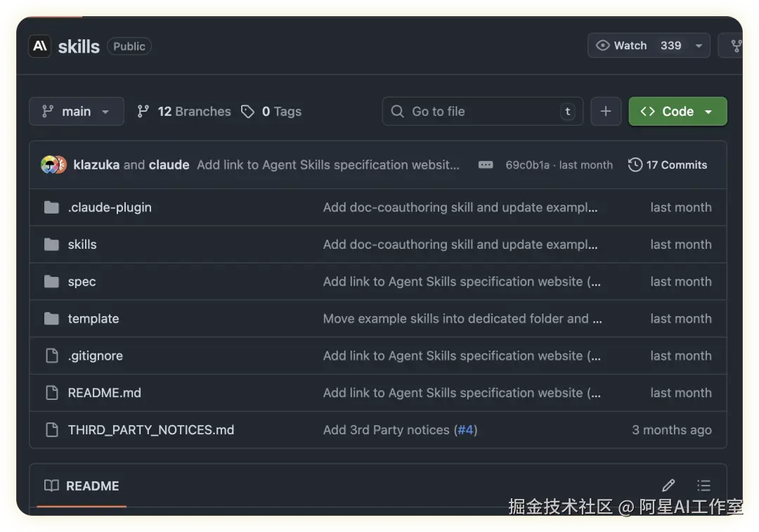The image size is (759, 532).
Task: Click '3 months ago' timestamp
Action: (x=672, y=430)
